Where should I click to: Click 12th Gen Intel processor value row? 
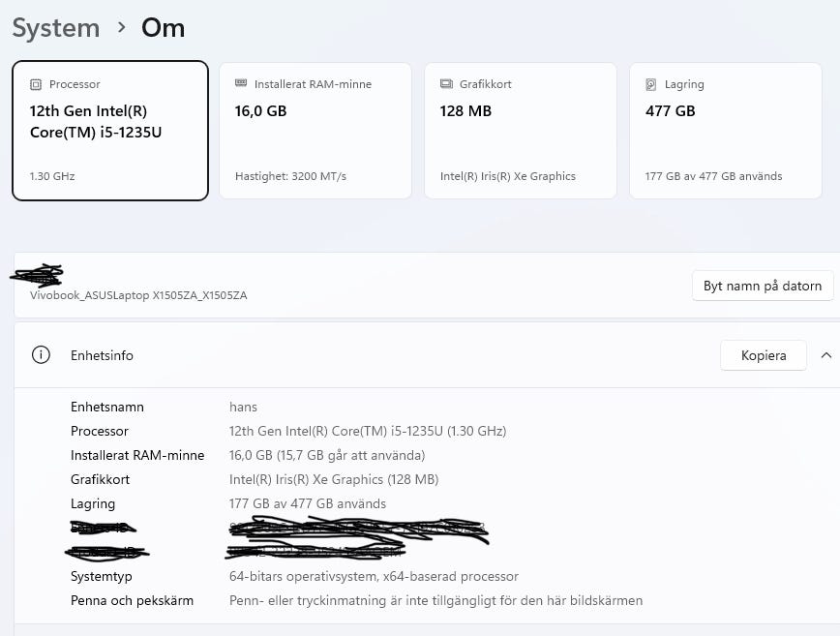click(x=368, y=431)
